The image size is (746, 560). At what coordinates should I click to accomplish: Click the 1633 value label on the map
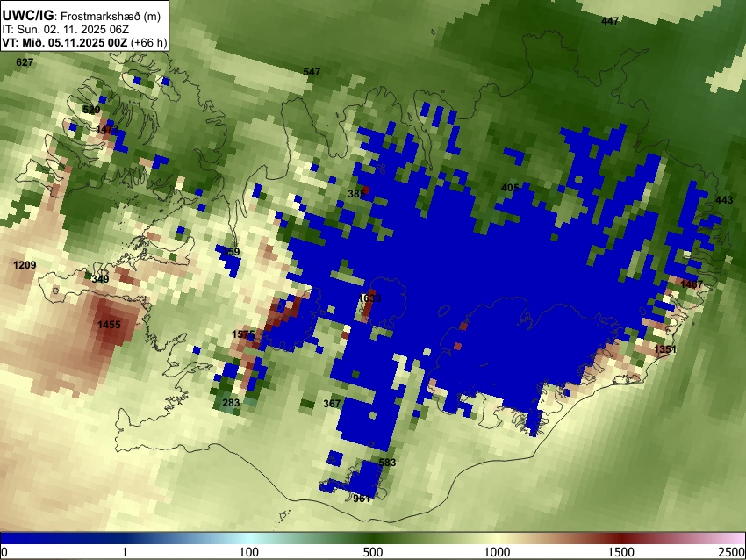369,298
